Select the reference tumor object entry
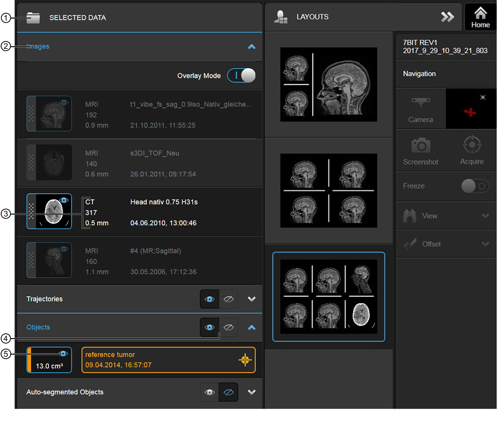 point(169,360)
